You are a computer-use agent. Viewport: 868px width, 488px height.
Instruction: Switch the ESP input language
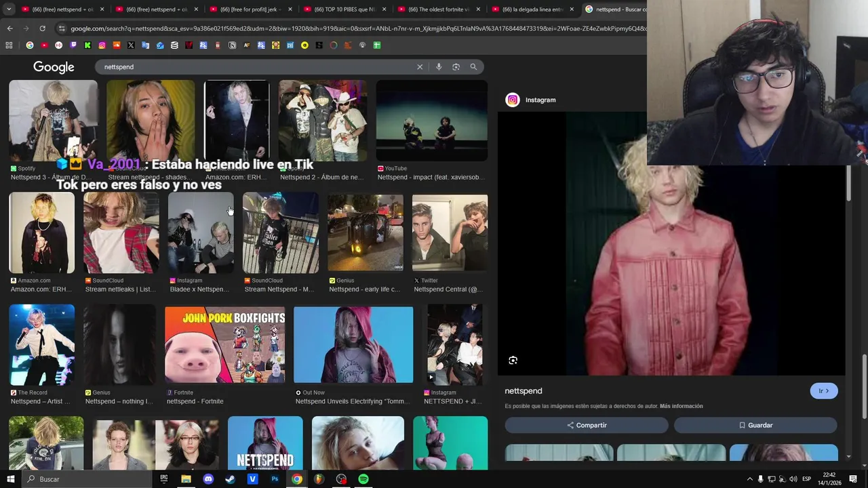pyautogui.click(x=807, y=479)
